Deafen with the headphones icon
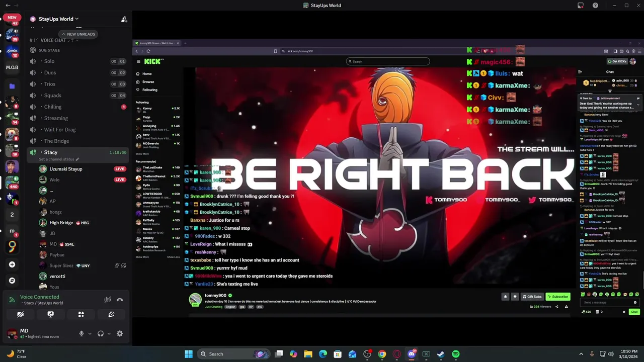The image size is (644, 362). coord(101,333)
